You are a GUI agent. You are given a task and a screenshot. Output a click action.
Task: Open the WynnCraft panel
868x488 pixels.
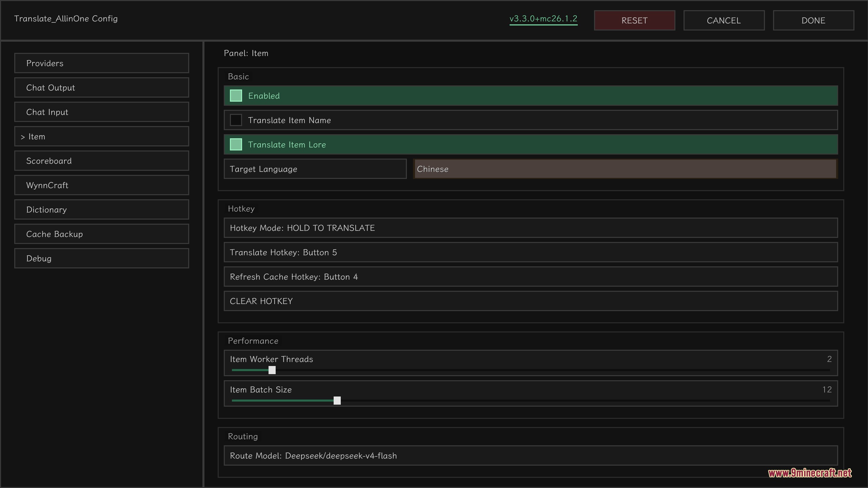(x=101, y=185)
